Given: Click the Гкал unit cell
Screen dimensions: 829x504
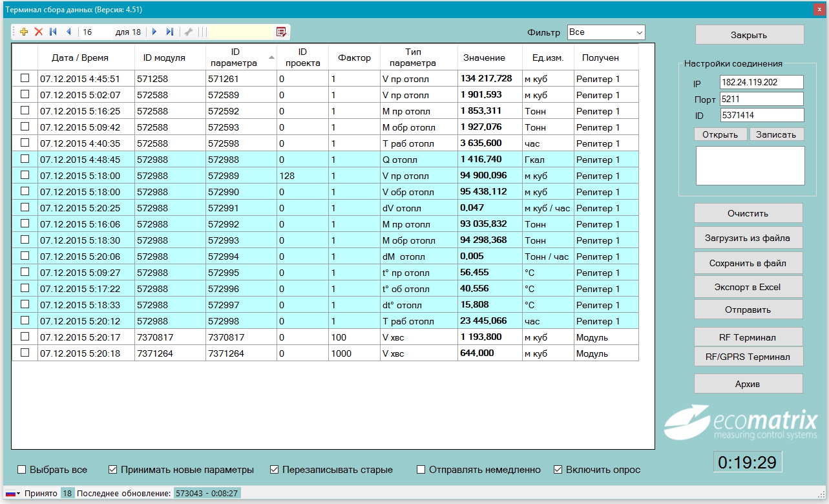Looking at the screenshot, I should (x=549, y=159).
